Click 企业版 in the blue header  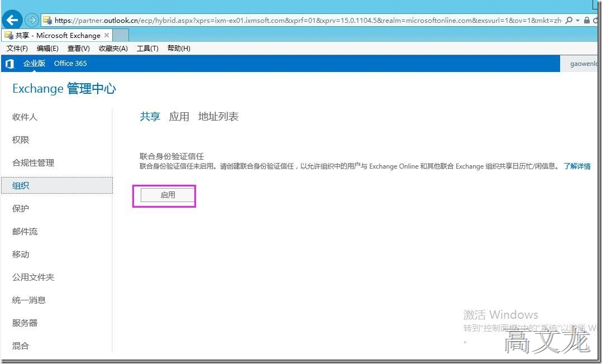[34, 63]
